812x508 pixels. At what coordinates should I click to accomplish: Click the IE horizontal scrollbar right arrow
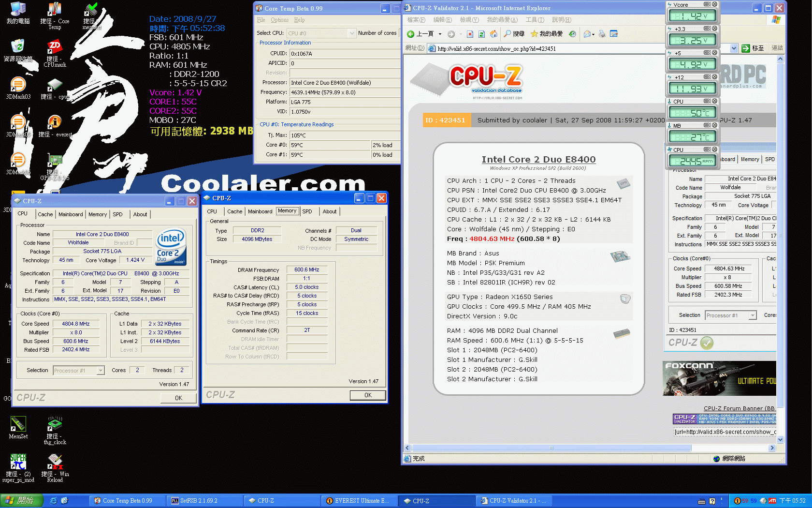[x=772, y=448]
